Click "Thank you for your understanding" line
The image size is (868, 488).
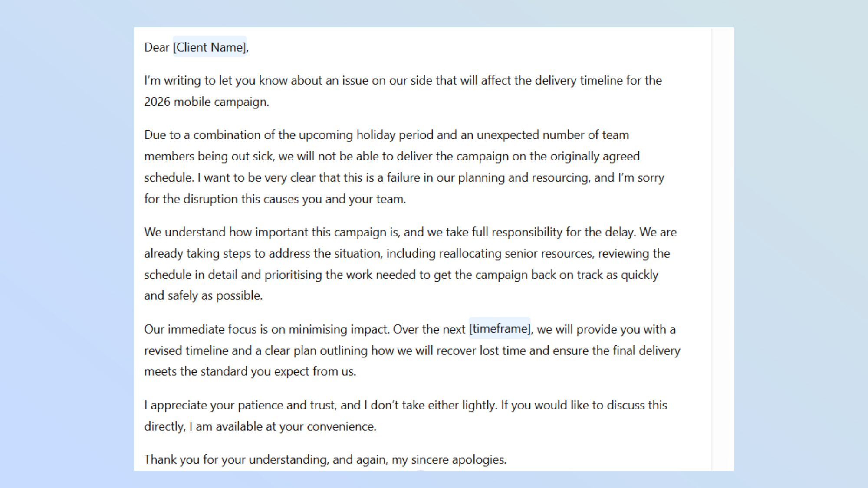point(236,459)
